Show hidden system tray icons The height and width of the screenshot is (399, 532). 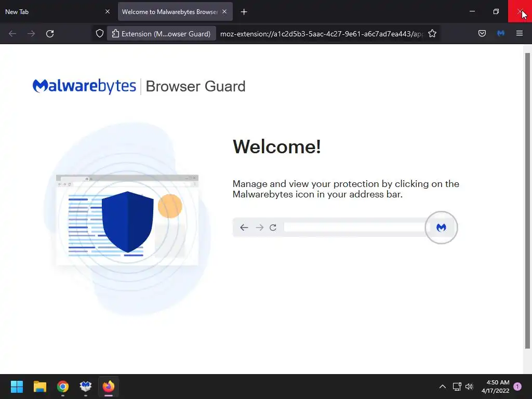click(x=443, y=387)
